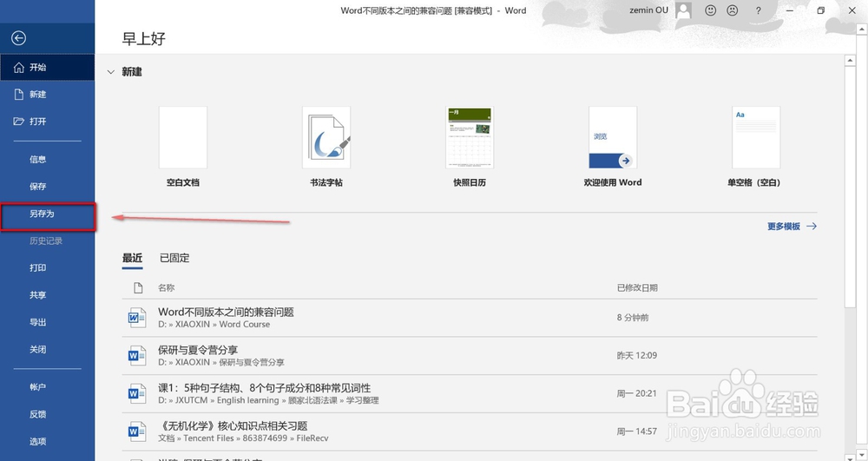Open the 更多模板 link
This screenshot has width=868, height=461.
point(792,227)
